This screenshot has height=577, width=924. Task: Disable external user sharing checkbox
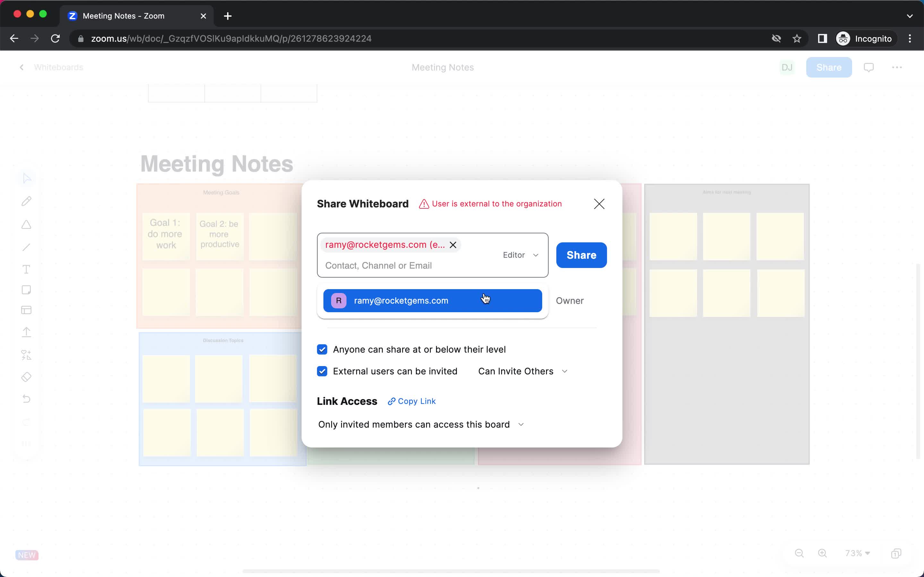[x=322, y=371]
